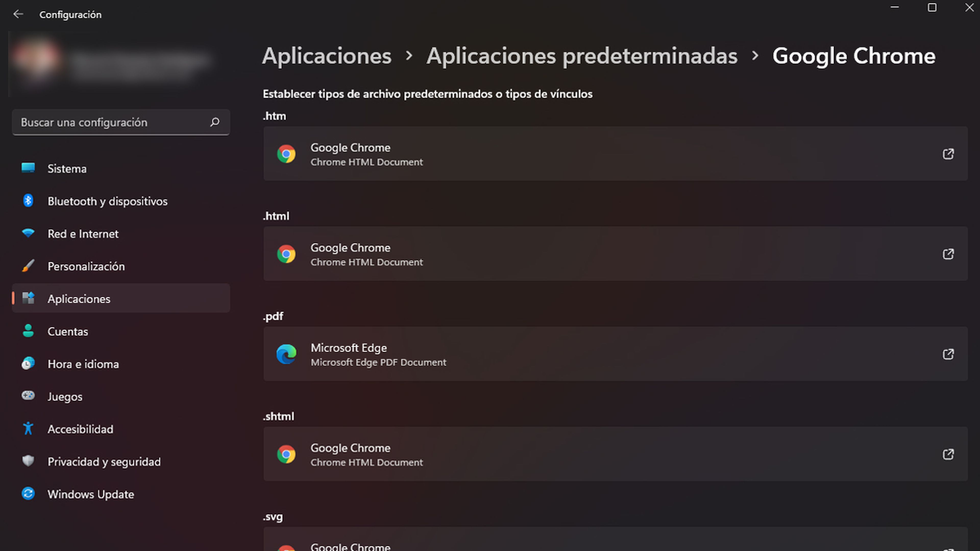Click Aplicaciones predeterminadas breadcrumb
This screenshot has width=980, height=551.
pos(582,56)
